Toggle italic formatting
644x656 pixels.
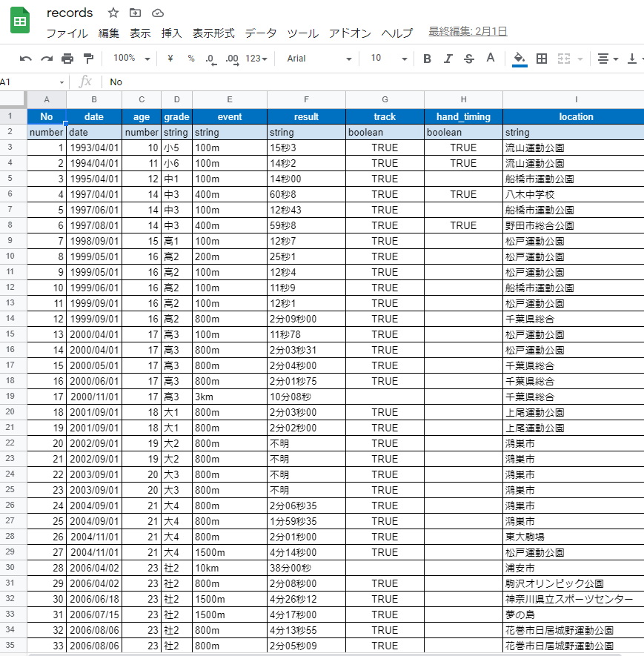448,59
